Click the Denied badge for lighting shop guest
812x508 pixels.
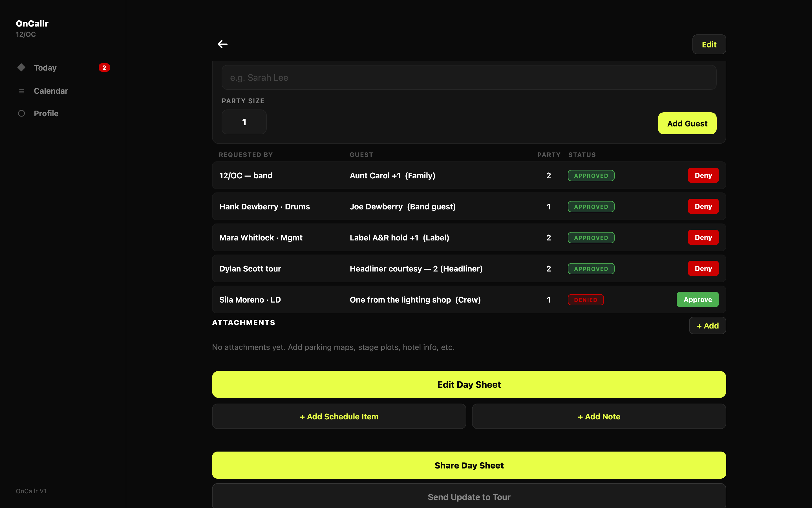pos(586,300)
